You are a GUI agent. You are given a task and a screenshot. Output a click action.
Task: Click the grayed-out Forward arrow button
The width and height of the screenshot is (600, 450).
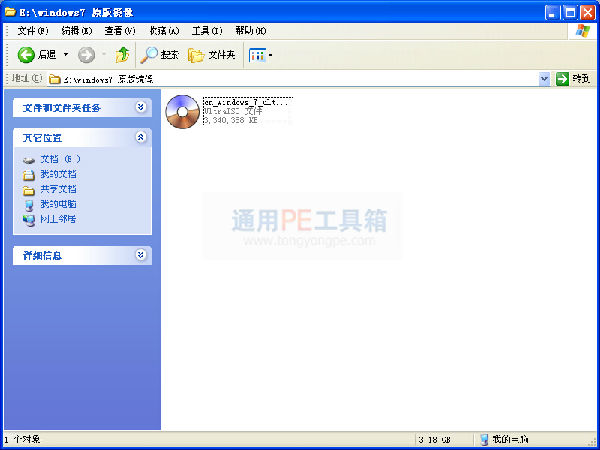[86, 55]
